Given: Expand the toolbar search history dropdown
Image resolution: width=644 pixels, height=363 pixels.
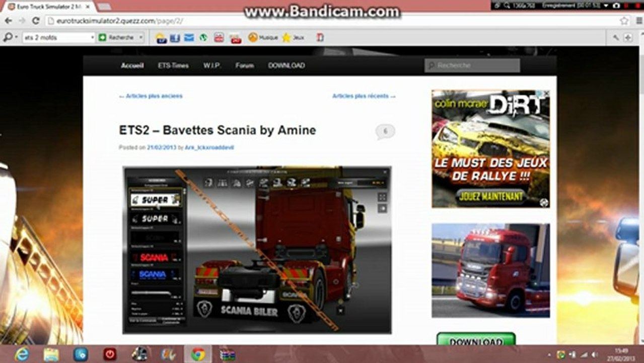Looking at the screenshot, I should click(92, 38).
